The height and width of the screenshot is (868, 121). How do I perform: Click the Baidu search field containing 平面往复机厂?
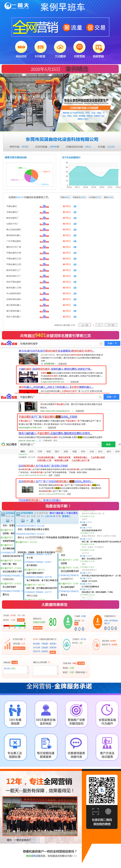61,397
